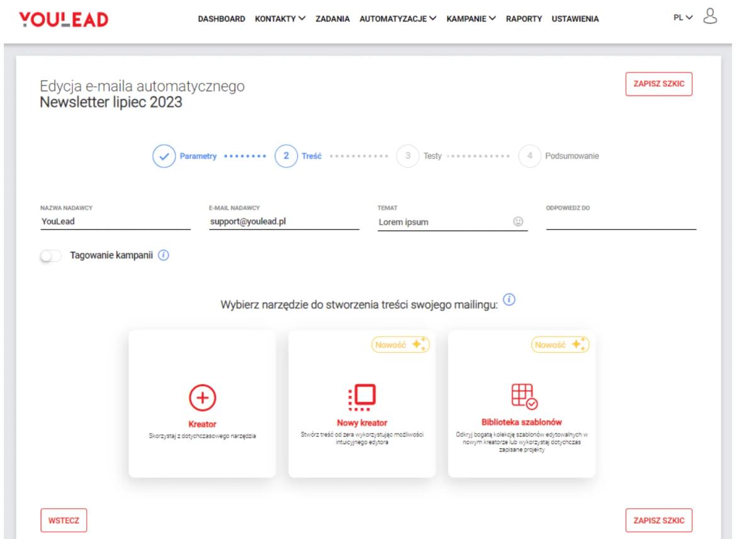Viewport: 756px width, 539px height.
Task: Click step 3 Testy circle
Action: click(x=408, y=156)
